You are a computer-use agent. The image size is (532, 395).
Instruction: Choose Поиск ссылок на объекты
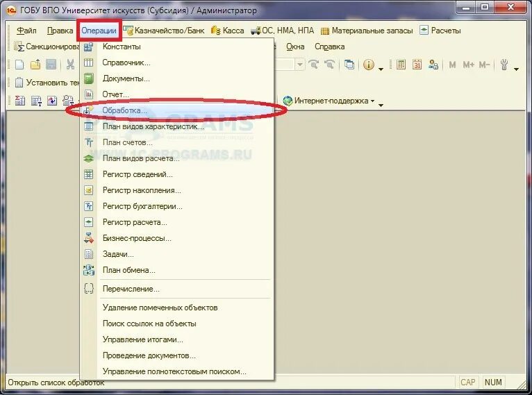177,323
